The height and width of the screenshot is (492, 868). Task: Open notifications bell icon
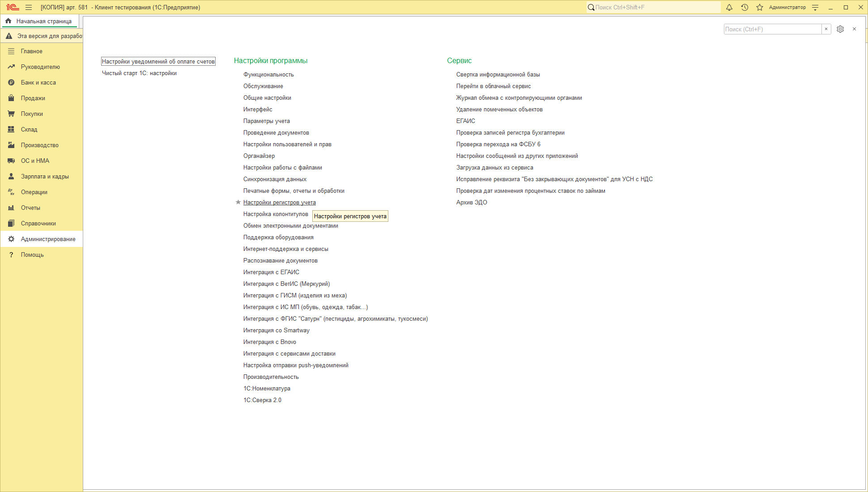(729, 7)
